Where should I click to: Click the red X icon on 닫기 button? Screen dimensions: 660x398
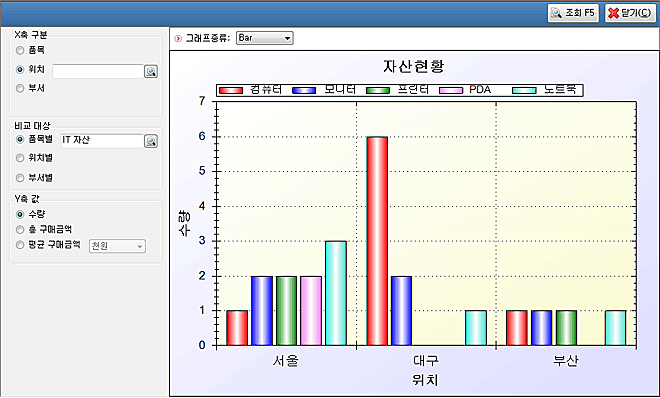coord(614,13)
